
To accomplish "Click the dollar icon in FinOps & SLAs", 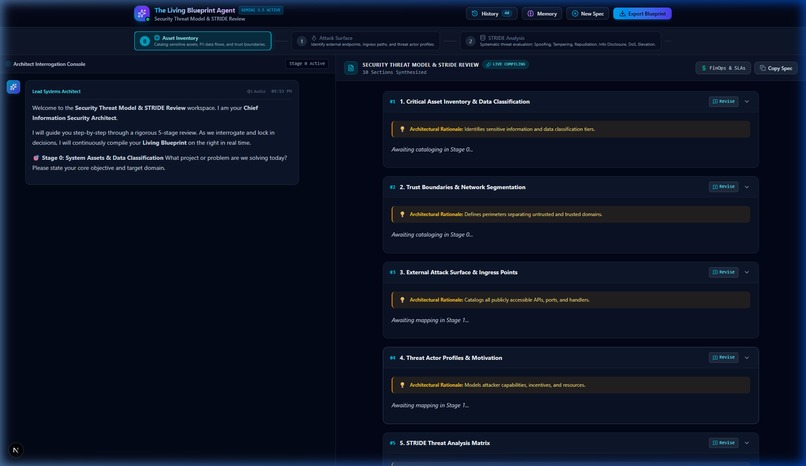I will 704,68.
